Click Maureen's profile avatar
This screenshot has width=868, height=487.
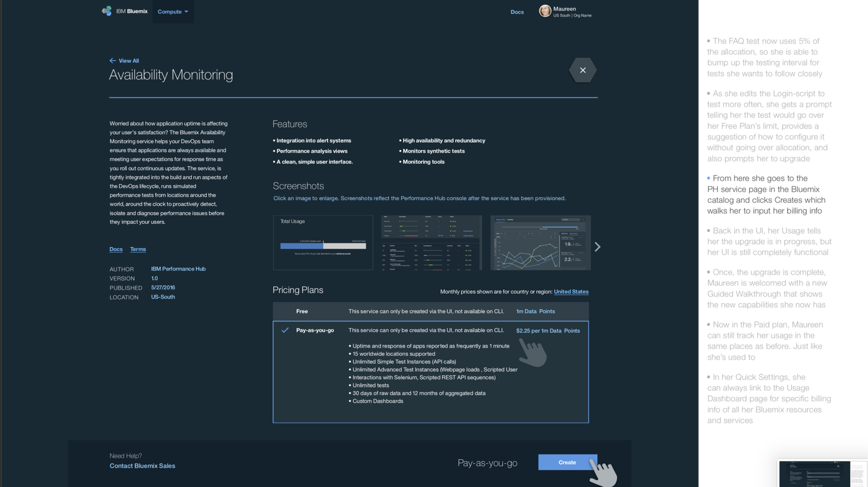point(545,11)
